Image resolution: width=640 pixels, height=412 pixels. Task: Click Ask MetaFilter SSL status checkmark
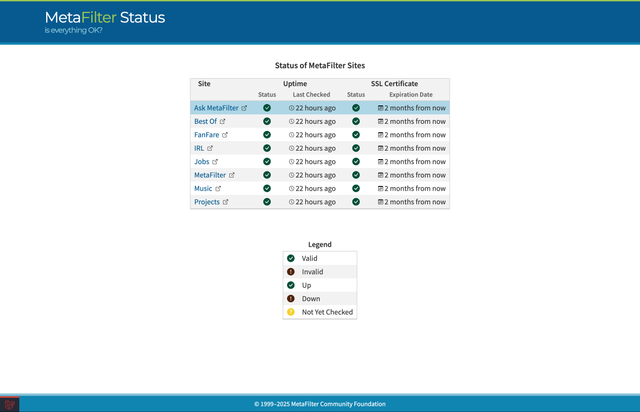tap(356, 108)
